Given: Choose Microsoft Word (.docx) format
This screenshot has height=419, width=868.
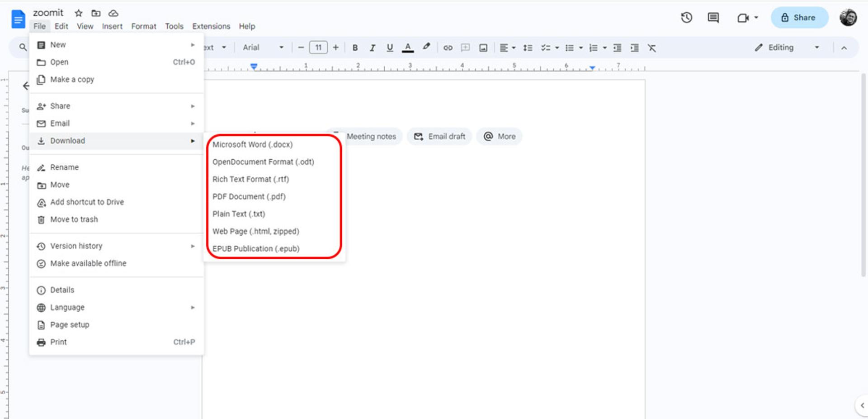Looking at the screenshot, I should pos(252,144).
